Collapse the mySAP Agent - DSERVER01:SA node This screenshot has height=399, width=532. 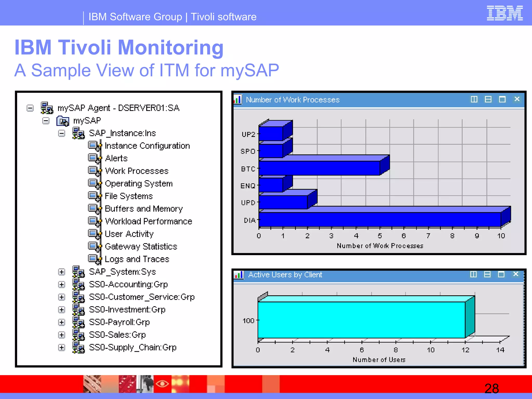click(x=30, y=108)
